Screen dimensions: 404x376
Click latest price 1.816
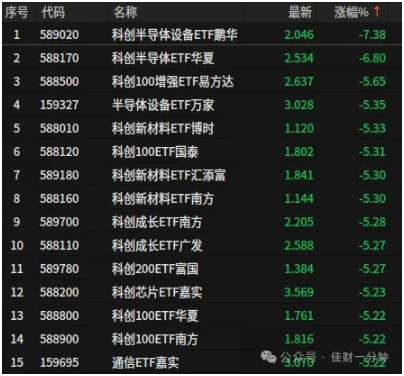tap(299, 339)
